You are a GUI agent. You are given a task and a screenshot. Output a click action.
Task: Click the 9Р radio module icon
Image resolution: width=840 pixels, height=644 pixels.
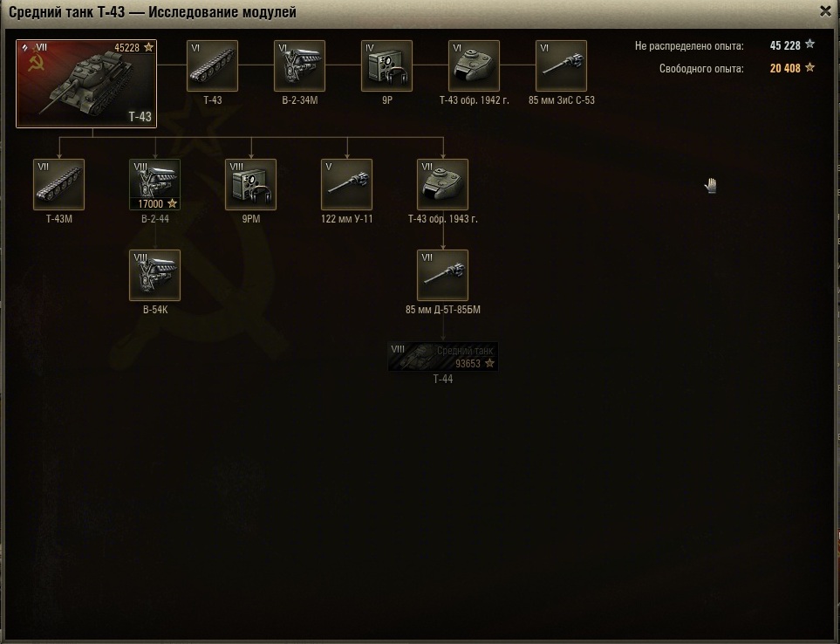386,65
